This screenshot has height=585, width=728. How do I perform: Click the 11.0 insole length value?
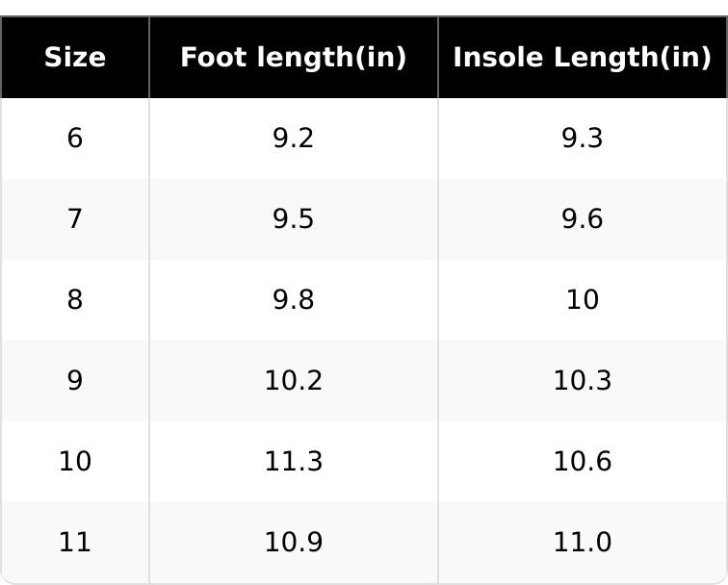coord(582,543)
